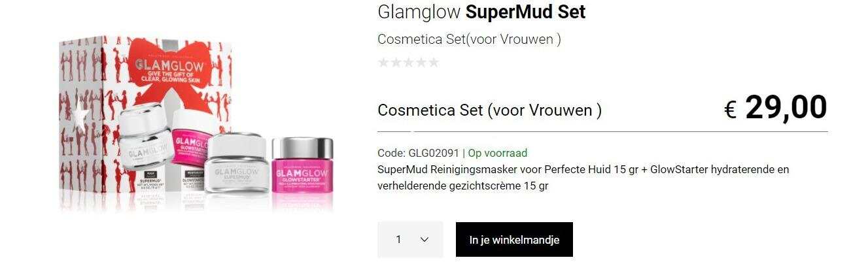This screenshot has height=279, width=868.
Task: Select the third rating star
Action: [x=408, y=63]
